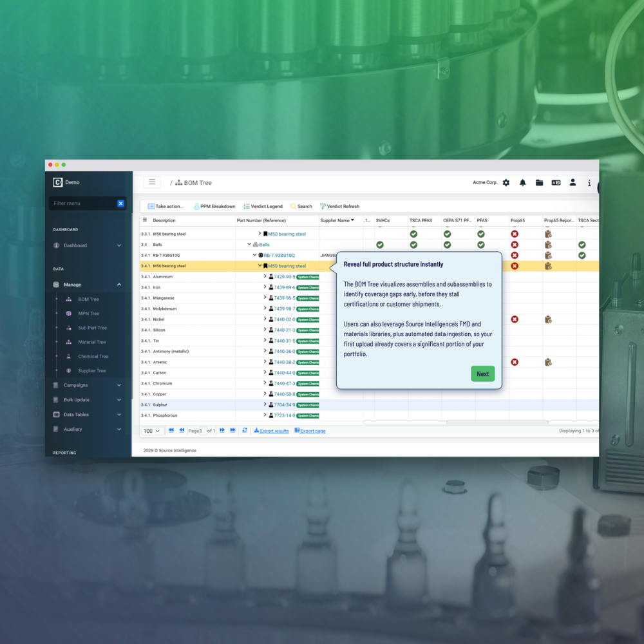Click Prop65 report clipboard in Nickel row
The width and height of the screenshot is (644, 644).
[548, 319]
